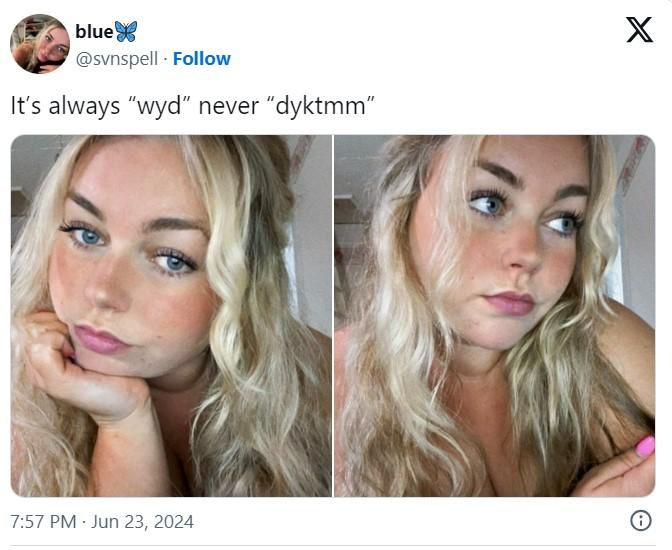Click the divider line below the timestamp

333,546
